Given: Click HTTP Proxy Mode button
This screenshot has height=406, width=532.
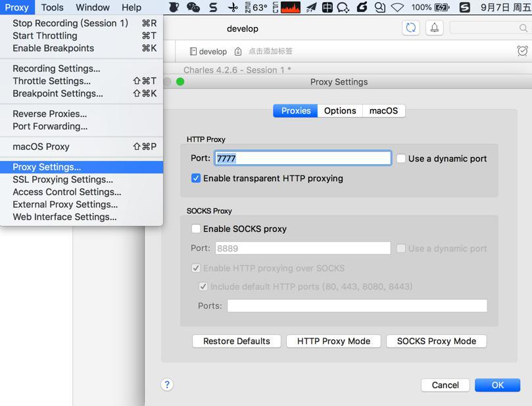Looking at the screenshot, I should [333, 341].
